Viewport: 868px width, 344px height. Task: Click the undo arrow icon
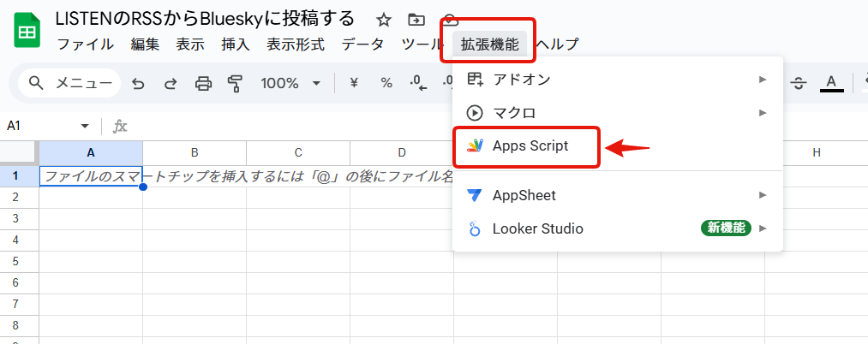(139, 84)
